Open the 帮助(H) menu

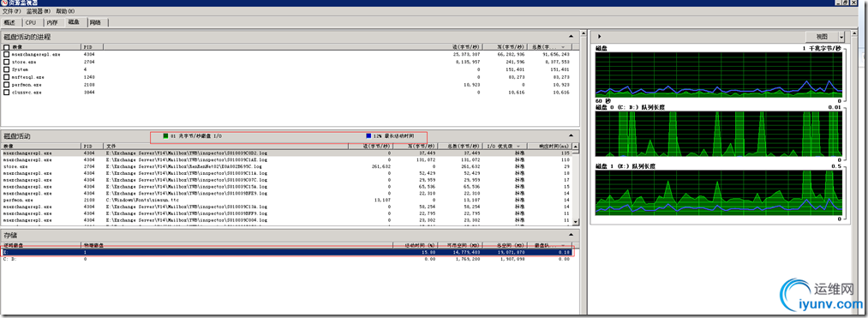point(65,11)
